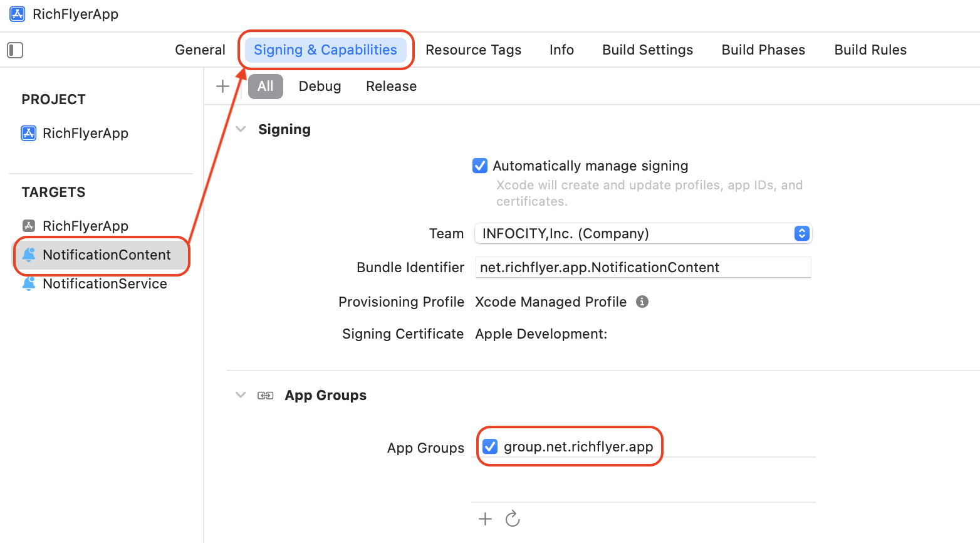This screenshot has width=980, height=543.
Task: Select the Release configuration filter
Action: (x=392, y=87)
